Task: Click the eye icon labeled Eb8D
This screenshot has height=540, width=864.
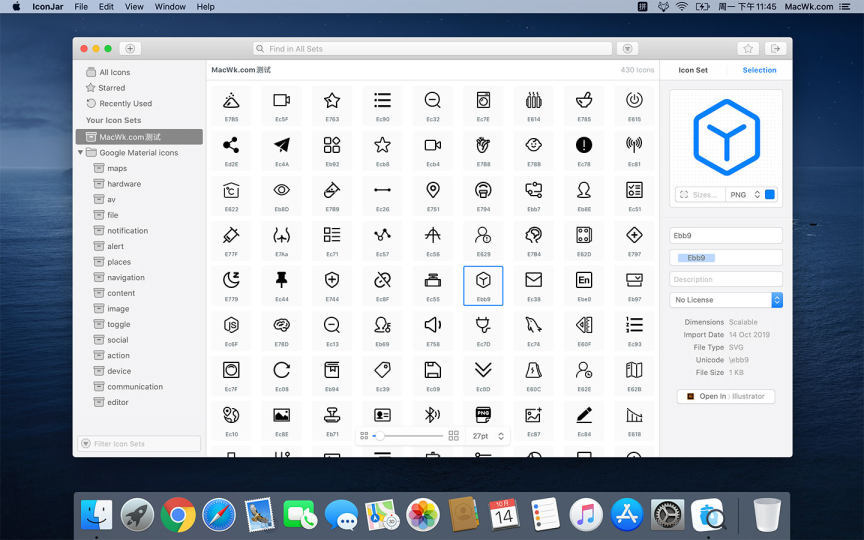Action: click(282, 190)
